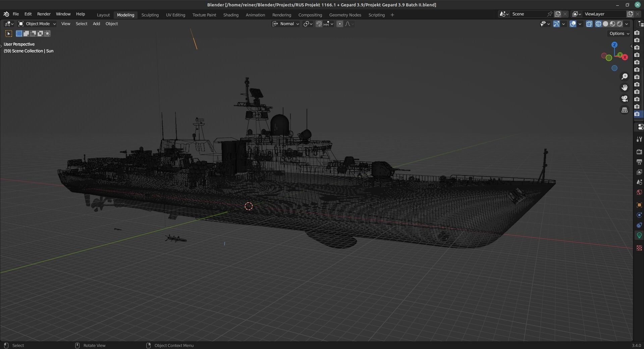Toggle viewport overlays display
Viewport: 644px width, 349px height.
coord(573,24)
